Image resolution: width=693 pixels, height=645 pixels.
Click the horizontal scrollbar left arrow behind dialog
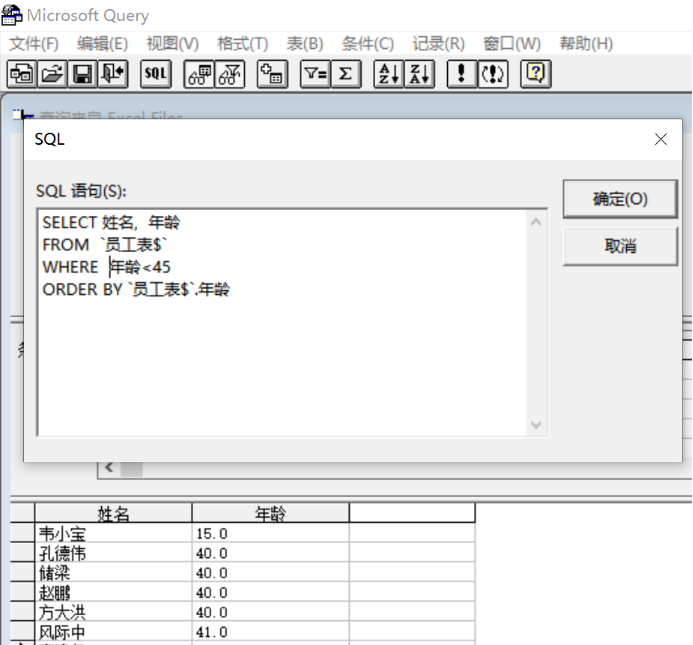click(109, 467)
